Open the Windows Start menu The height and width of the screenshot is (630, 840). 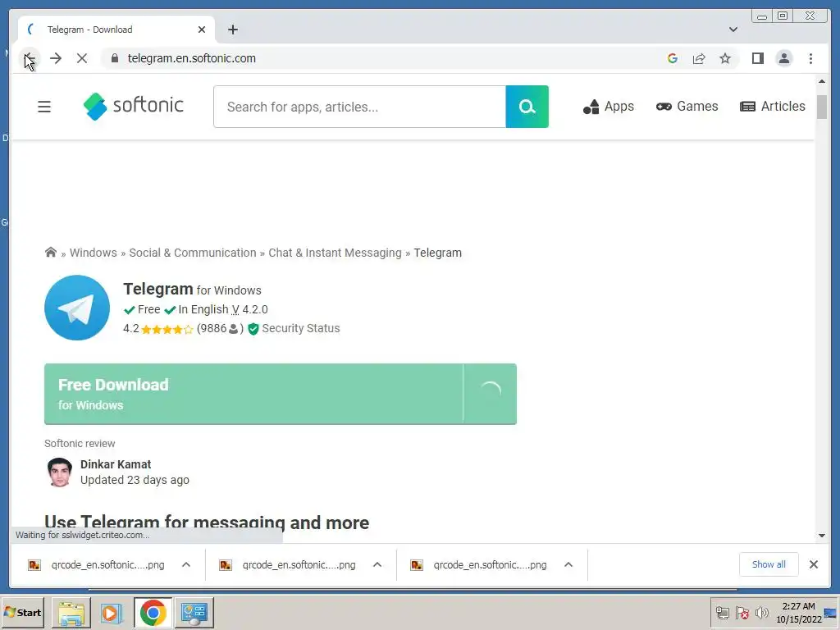[22, 612]
